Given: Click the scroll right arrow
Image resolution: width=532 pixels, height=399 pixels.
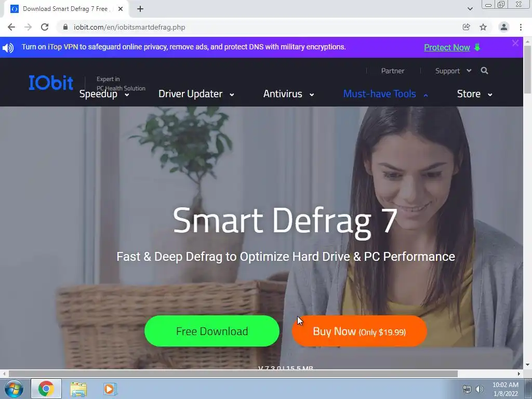Looking at the screenshot, I should [x=519, y=374].
